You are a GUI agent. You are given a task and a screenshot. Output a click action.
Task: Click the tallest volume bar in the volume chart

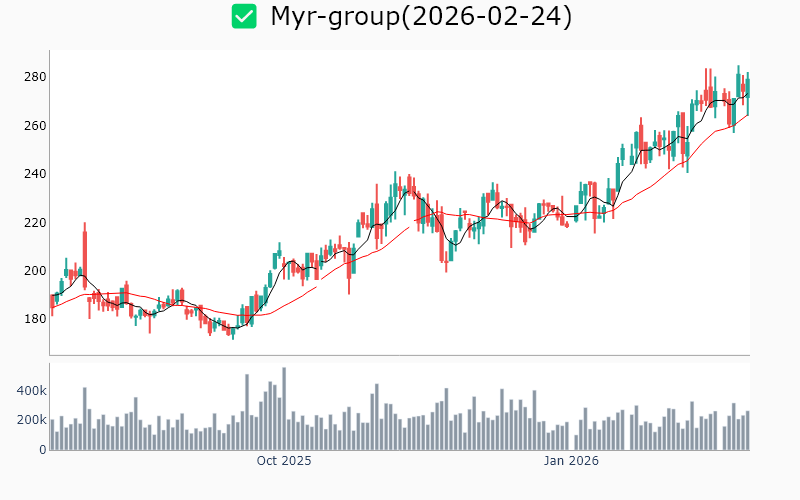(x=284, y=408)
